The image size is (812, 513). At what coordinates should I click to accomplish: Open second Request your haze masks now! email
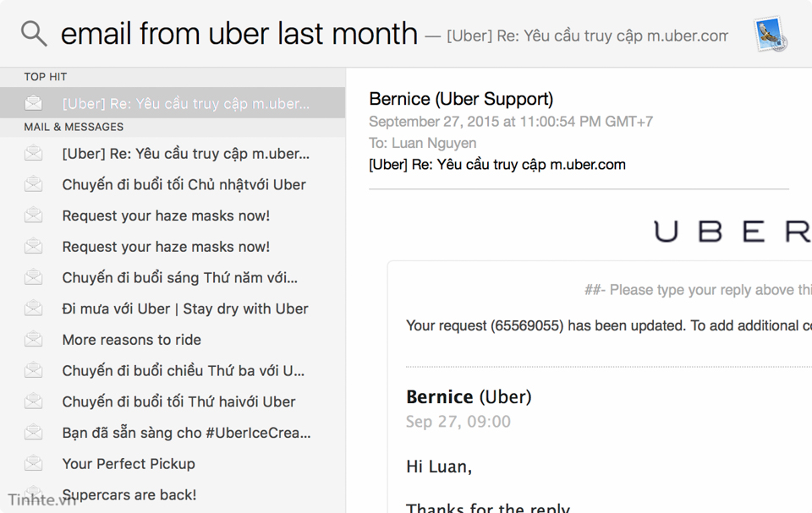pos(173,247)
